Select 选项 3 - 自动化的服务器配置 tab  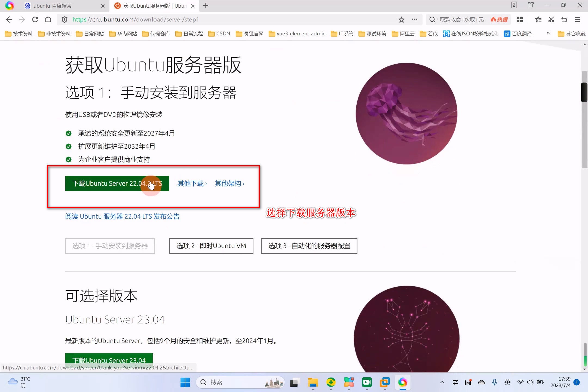pos(309,246)
